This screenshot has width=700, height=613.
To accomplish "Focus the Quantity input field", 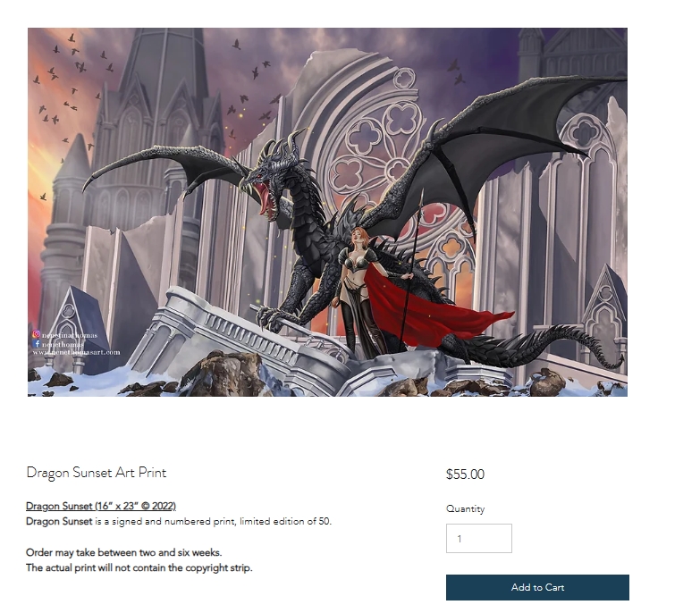I will pos(478,538).
